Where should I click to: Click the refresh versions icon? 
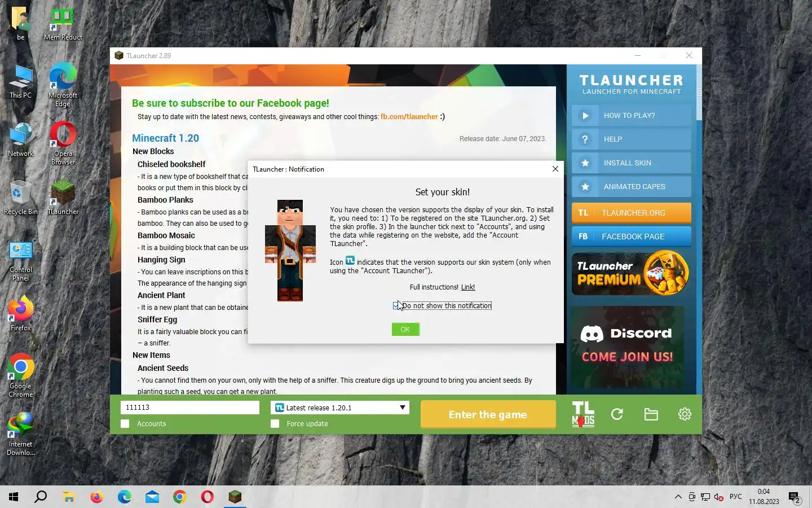coord(617,414)
